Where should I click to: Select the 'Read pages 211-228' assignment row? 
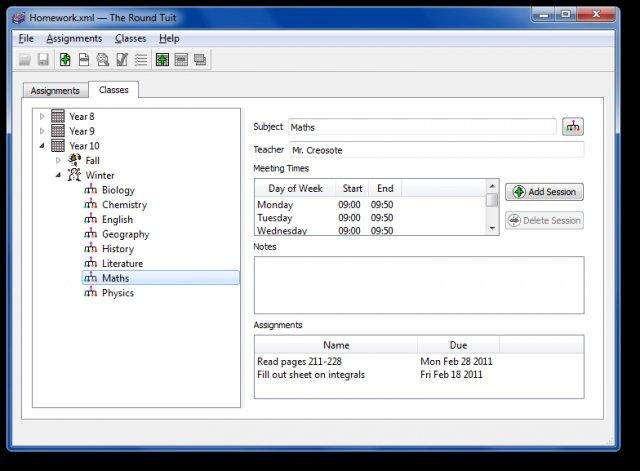(298, 361)
